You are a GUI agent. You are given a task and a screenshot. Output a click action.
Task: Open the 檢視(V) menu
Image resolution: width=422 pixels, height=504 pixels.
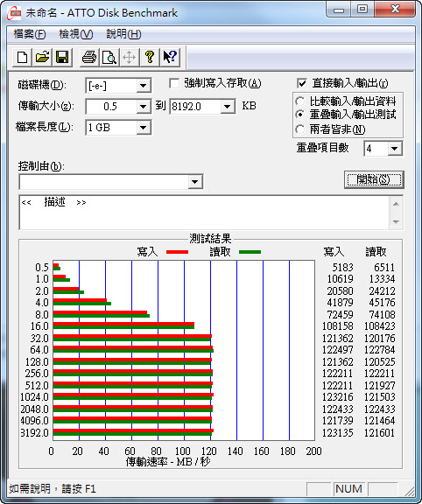pos(76,34)
